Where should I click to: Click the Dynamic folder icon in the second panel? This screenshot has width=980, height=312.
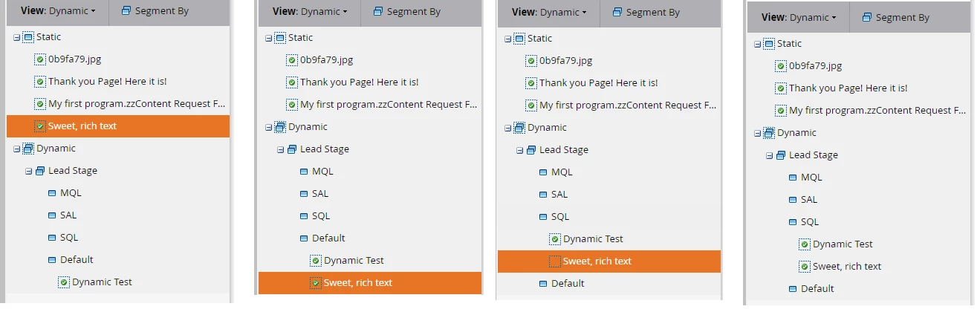[280, 127]
